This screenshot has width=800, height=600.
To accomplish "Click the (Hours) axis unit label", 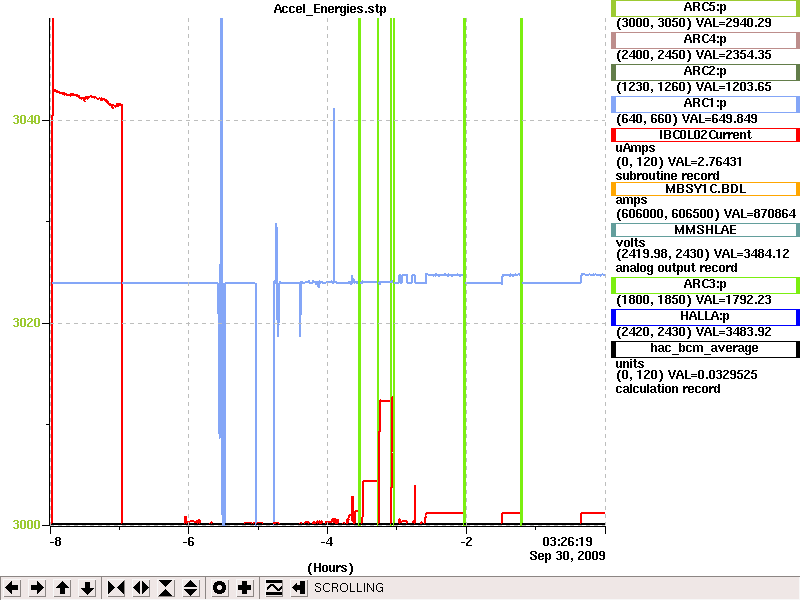I will coord(330,568).
